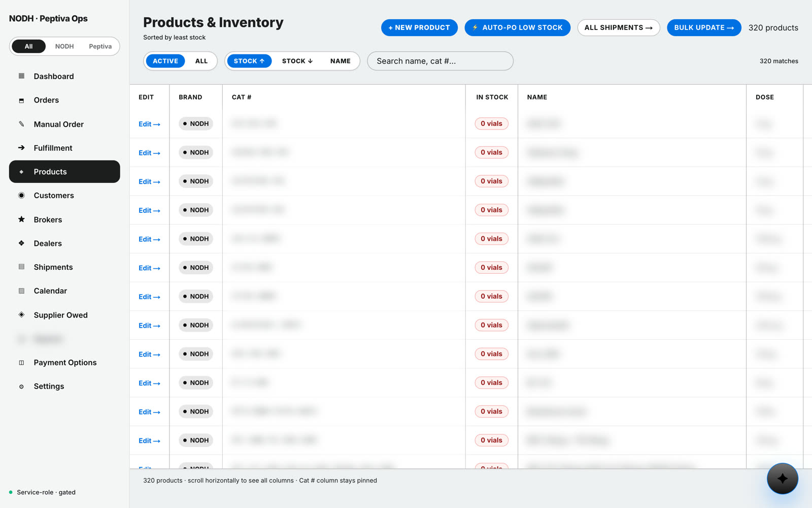Open Bulk Update

[x=704, y=27]
